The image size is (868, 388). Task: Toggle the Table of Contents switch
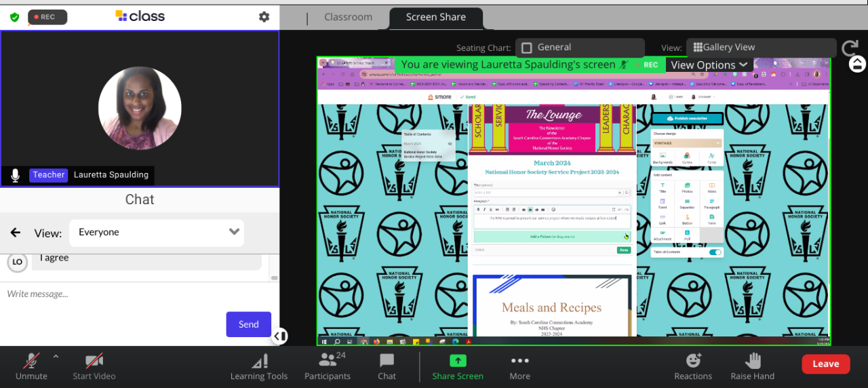coord(715,252)
